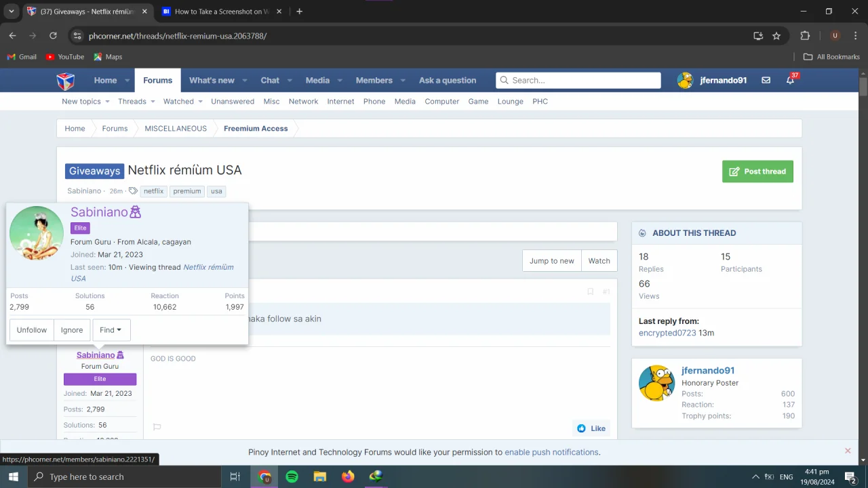Open the inbox envelope icon
The height and width of the screenshot is (488, 868).
click(766, 80)
